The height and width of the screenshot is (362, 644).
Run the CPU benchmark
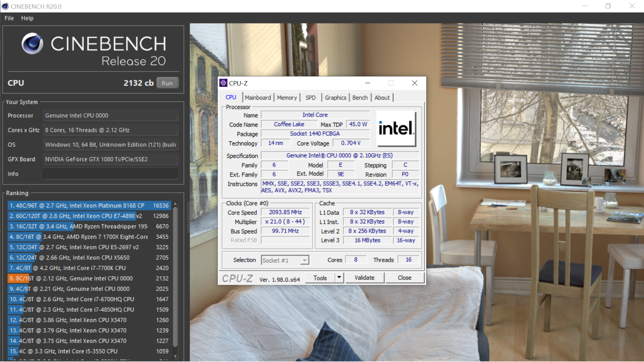point(167,83)
